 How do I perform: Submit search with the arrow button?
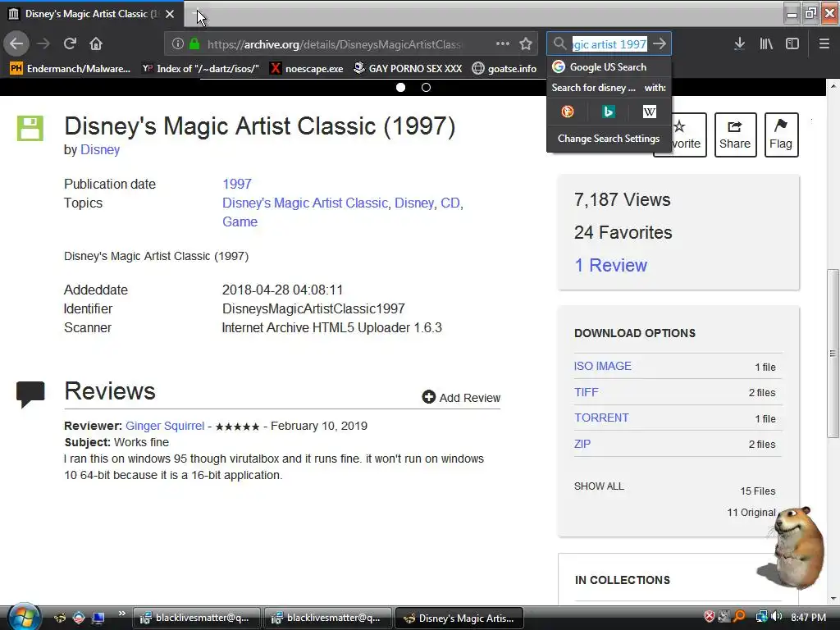(x=660, y=44)
